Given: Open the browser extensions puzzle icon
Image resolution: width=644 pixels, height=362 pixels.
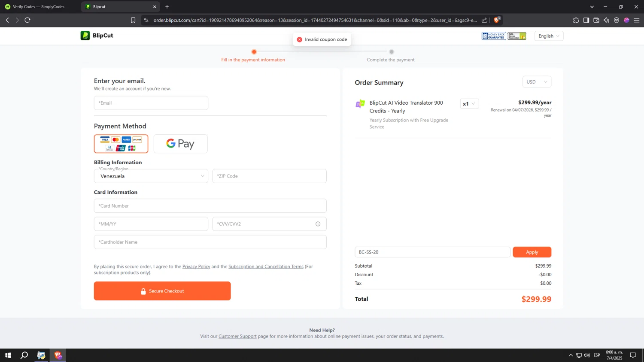Looking at the screenshot, I should pyautogui.click(x=576, y=20).
